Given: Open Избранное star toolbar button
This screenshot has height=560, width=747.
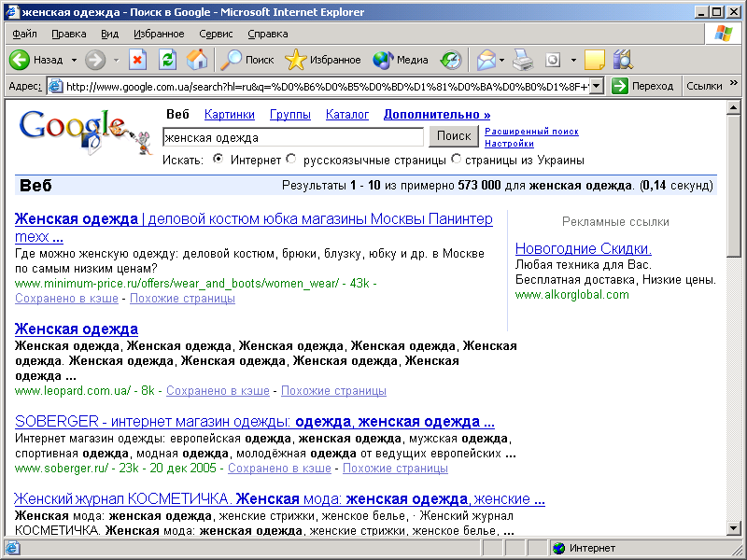Looking at the screenshot, I should tap(322, 60).
